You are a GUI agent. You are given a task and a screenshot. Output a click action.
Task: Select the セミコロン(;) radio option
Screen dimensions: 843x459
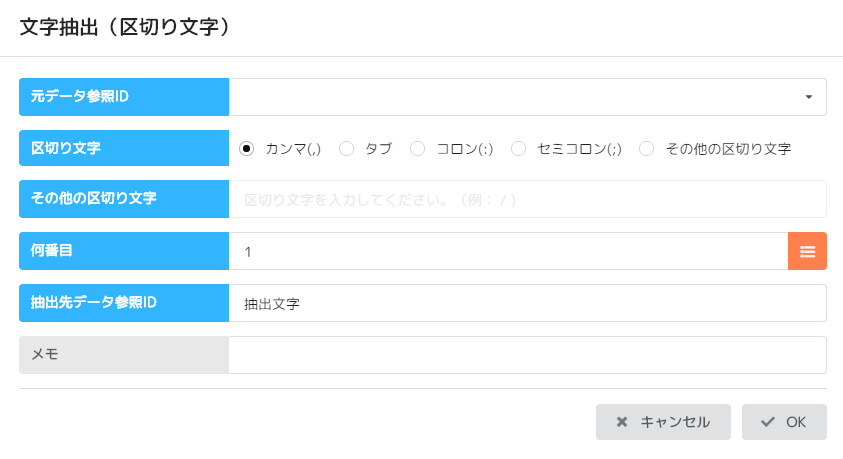(x=518, y=149)
